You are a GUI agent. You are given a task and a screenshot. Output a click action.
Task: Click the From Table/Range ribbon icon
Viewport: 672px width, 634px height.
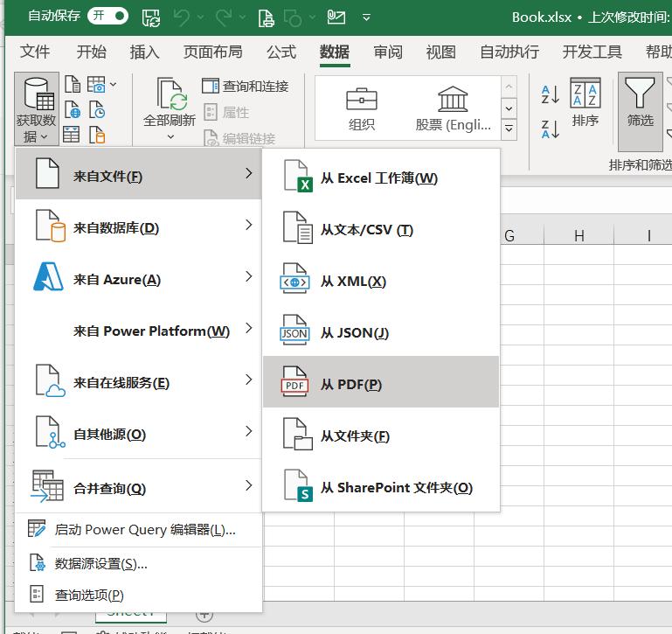(x=71, y=135)
